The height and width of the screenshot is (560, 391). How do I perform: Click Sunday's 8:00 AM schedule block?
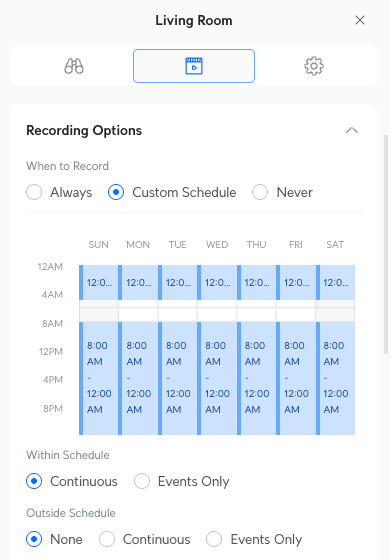(99, 378)
